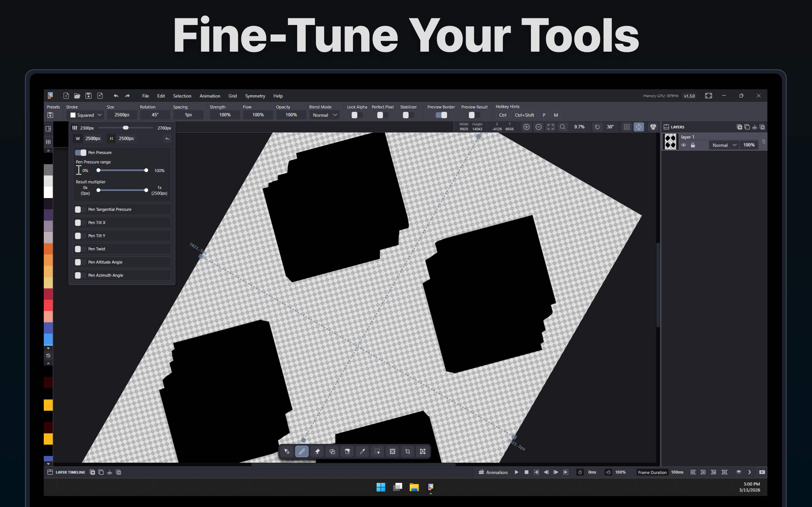Select the shapes tool
The width and height of the screenshot is (812, 507).
click(332, 451)
